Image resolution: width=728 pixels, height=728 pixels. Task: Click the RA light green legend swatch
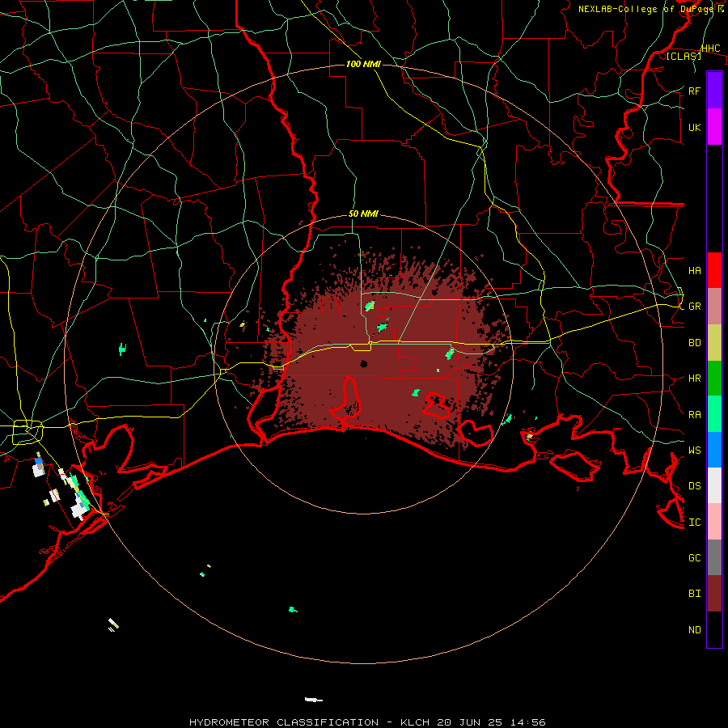point(714,414)
